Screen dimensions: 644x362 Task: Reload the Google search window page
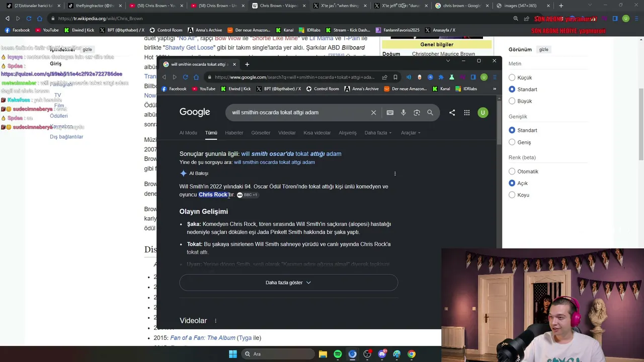click(x=185, y=77)
